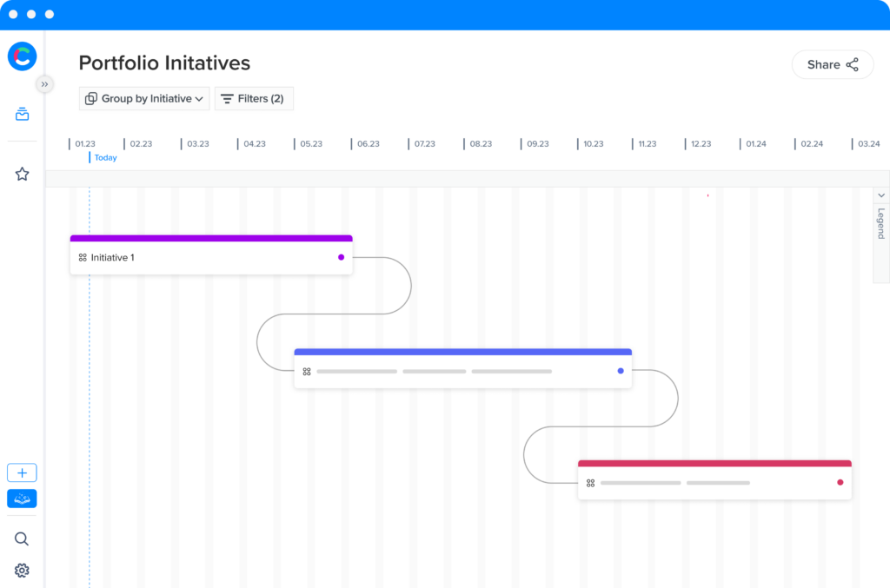Open favorites via the star icon
Image resolution: width=890 pixels, height=588 pixels.
click(x=22, y=175)
